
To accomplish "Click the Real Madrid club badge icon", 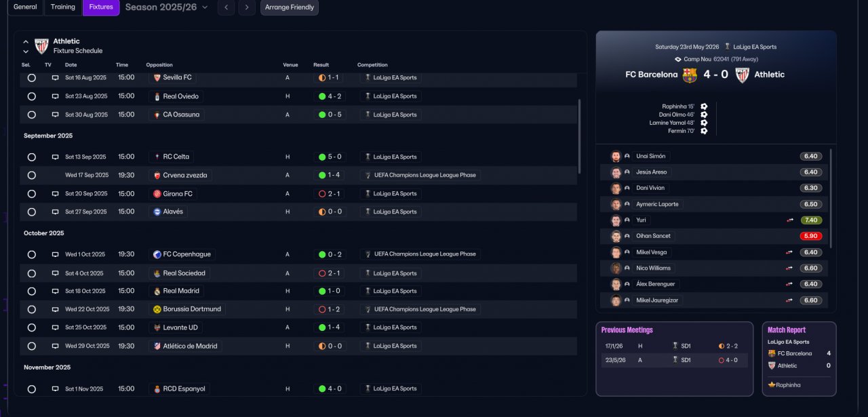I will pyautogui.click(x=157, y=291).
